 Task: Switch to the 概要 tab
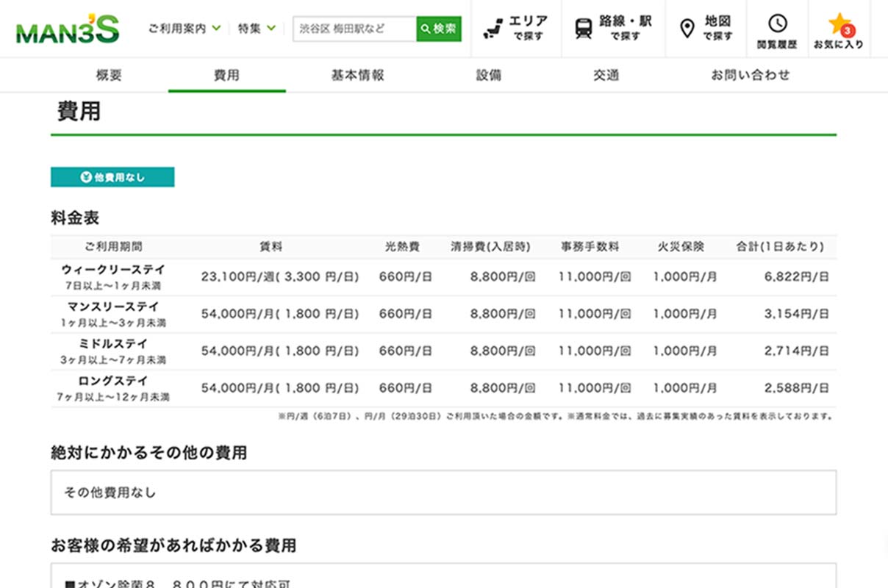(x=109, y=75)
